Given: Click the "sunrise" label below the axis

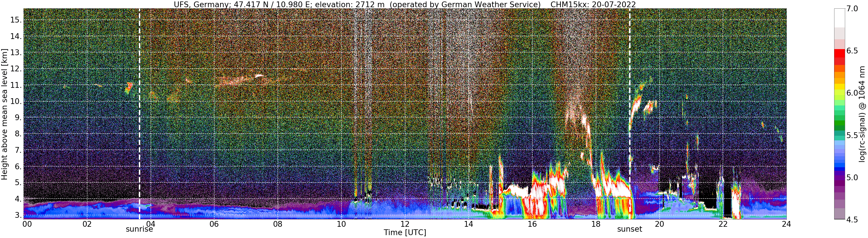Looking at the screenshot, I should (x=139, y=229).
